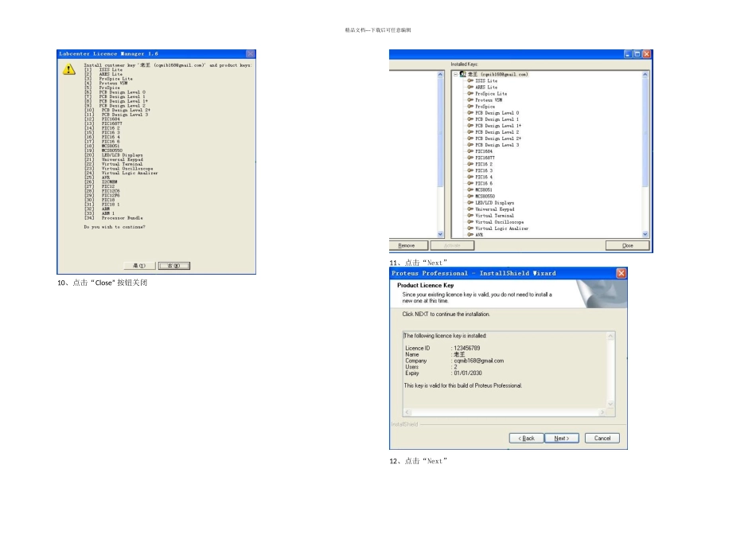Click the 是(Y) button to confirm install
Screen dimensions: 756x535
pos(139,266)
